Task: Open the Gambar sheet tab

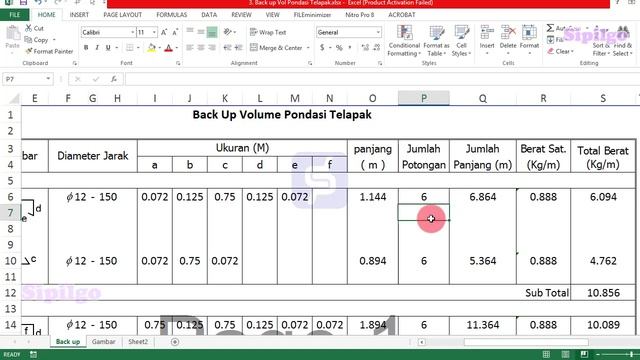Action: coord(104,342)
